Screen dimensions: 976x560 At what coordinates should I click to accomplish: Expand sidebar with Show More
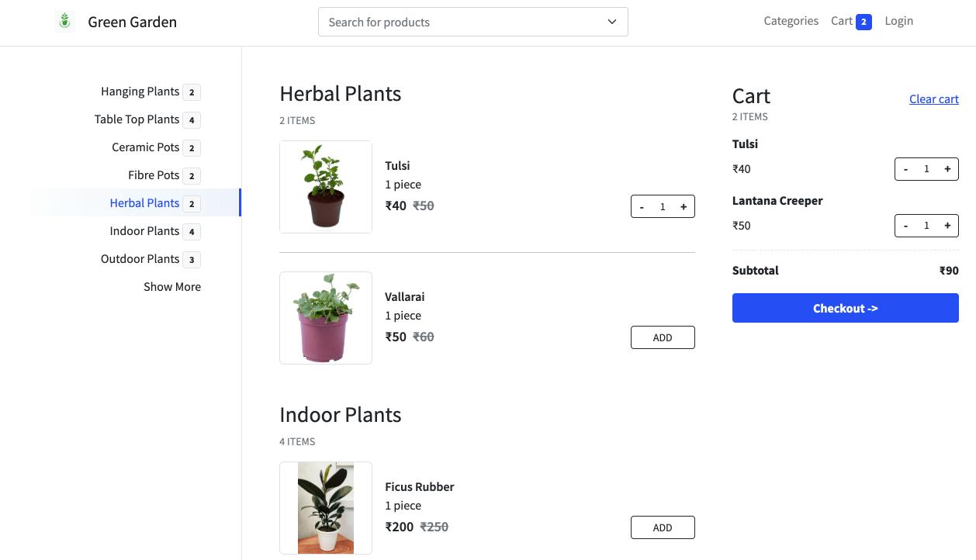point(172,287)
